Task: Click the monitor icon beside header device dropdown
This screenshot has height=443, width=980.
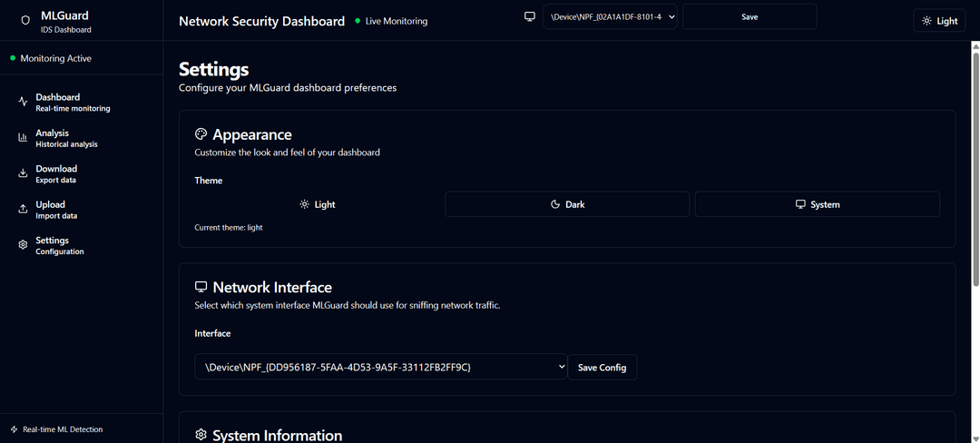Action: pyautogui.click(x=530, y=17)
